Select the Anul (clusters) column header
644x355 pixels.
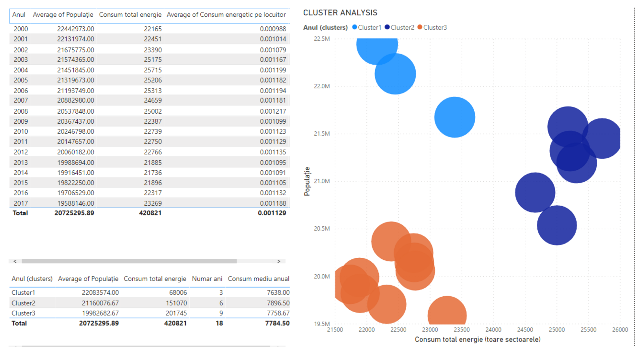pyautogui.click(x=32, y=279)
